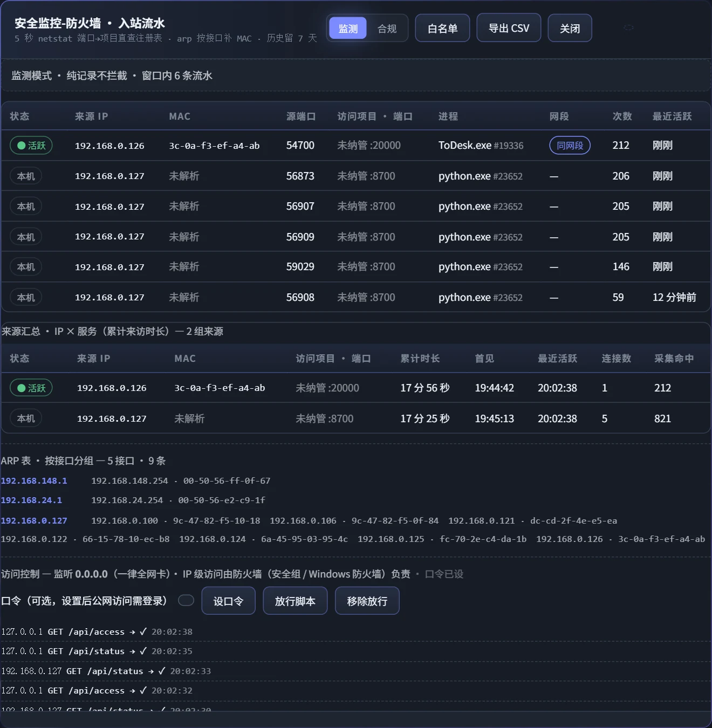712x728 pixels.
Task: Click the 口令已设 status text
Action: tap(444, 574)
